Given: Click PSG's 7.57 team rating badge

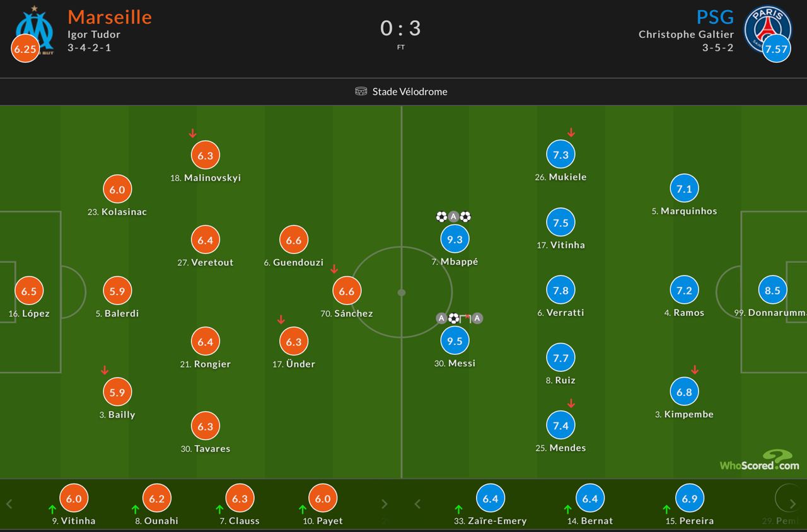Looking at the screenshot, I should (776, 49).
